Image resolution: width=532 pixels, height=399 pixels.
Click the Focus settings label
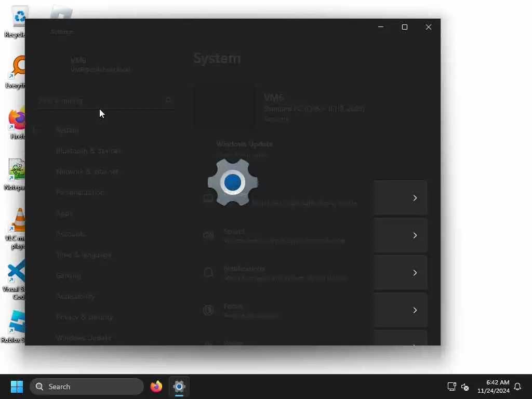tap(233, 307)
